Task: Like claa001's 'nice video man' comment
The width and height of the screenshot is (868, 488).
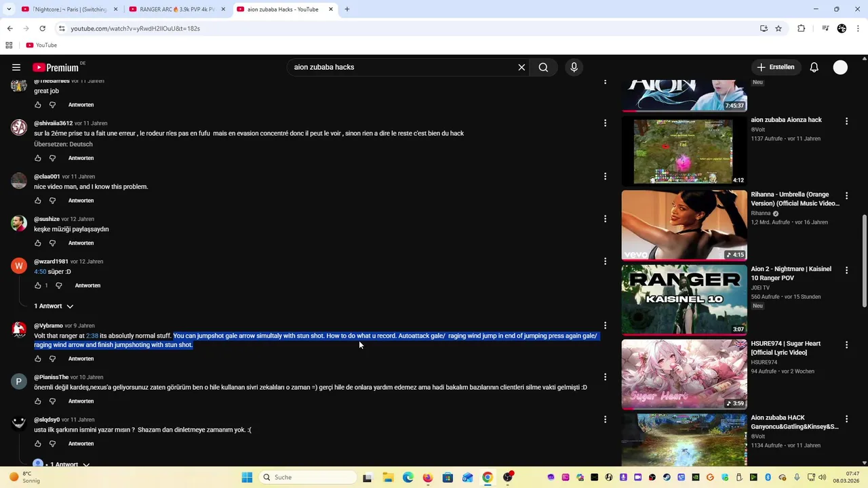Action: (x=38, y=201)
